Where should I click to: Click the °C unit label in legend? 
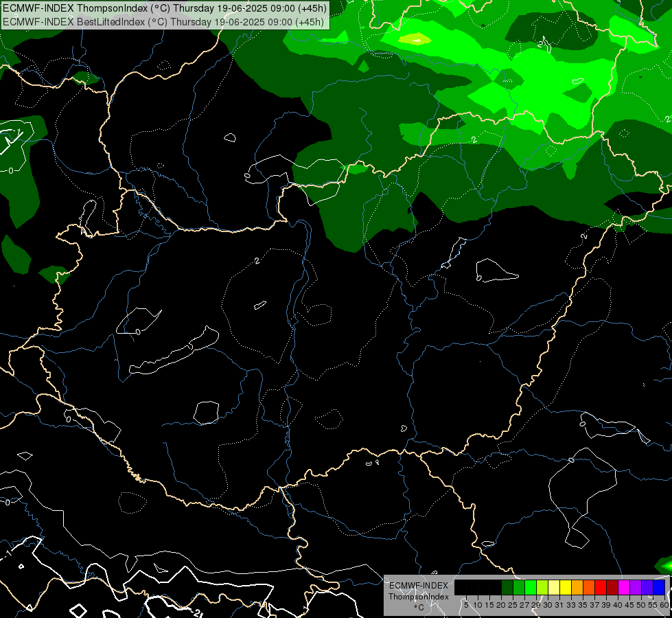click(419, 608)
